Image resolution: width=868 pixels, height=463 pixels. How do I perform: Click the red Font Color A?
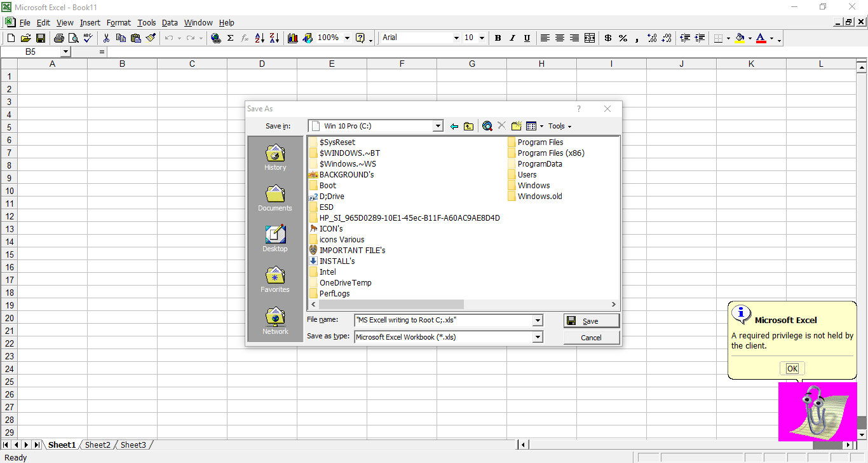pos(761,38)
